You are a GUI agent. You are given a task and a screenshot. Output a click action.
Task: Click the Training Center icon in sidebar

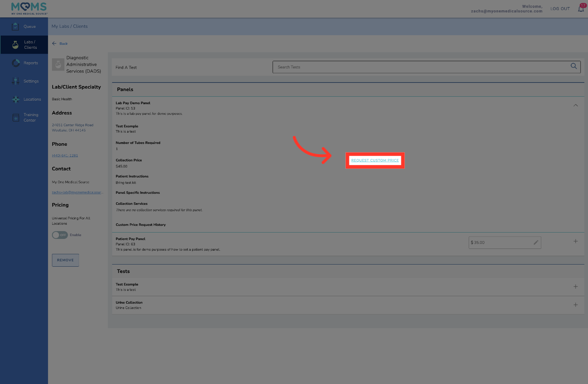[x=16, y=118]
